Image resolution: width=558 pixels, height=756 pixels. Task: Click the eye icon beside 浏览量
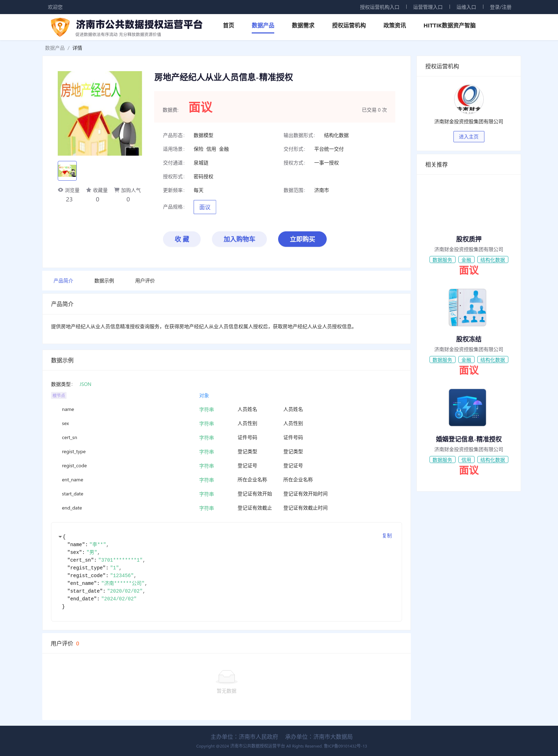61,190
